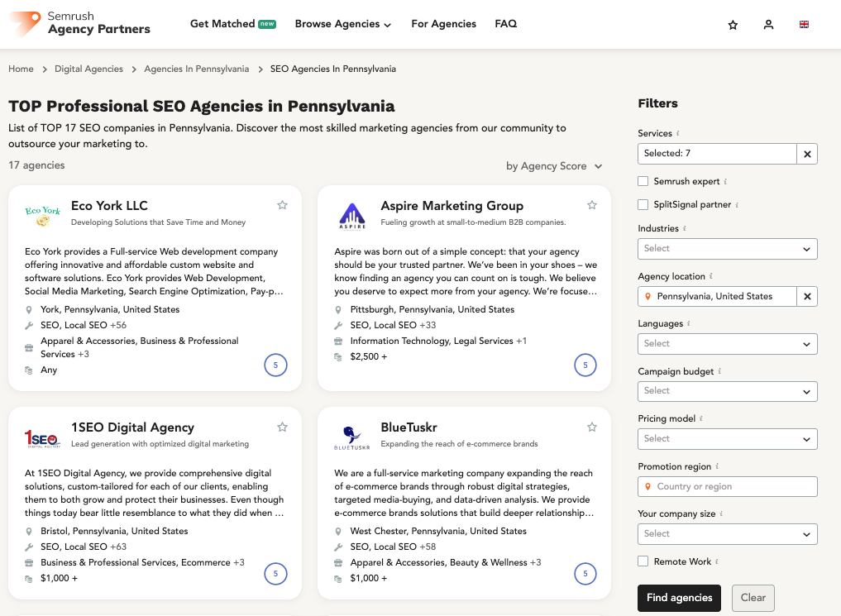Open the Languages dropdown
Viewport: 841px width, 616px height.
point(727,344)
